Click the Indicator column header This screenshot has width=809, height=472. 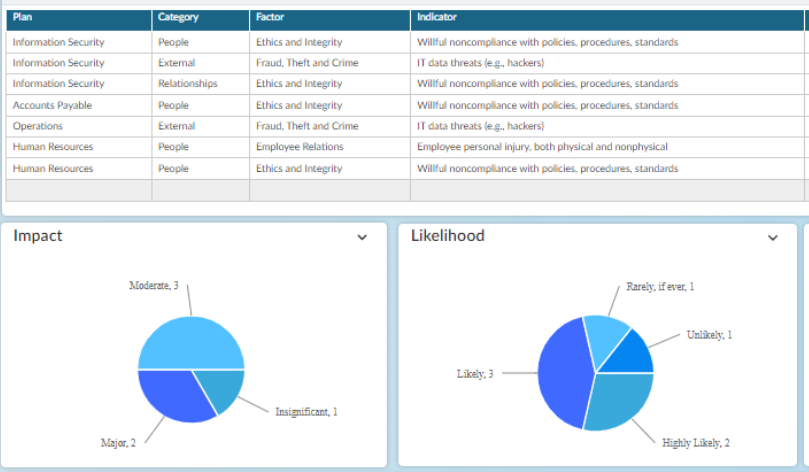pyautogui.click(x=607, y=20)
